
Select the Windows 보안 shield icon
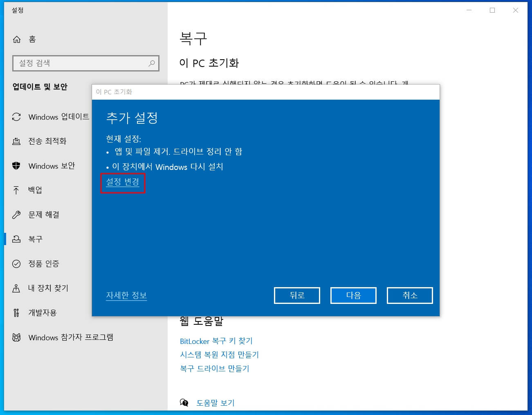coord(16,166)
